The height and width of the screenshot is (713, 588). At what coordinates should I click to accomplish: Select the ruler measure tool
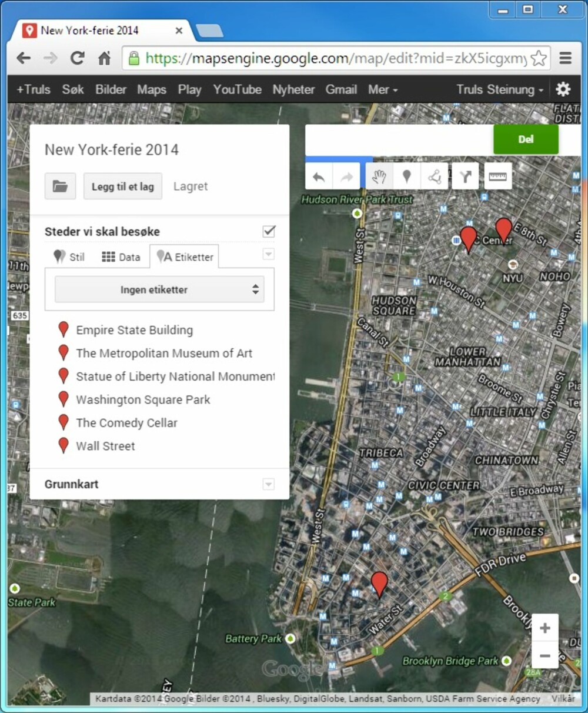(x=497, y=176)
